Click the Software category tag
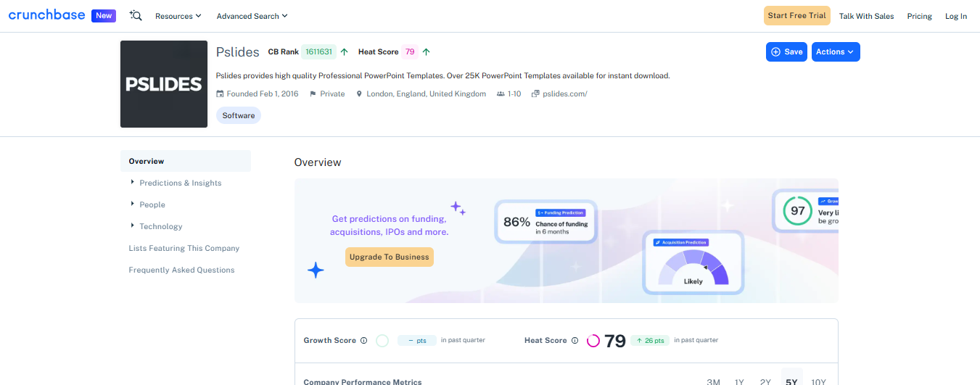Screen dimensions: 980x385 [x=239, y=115]
